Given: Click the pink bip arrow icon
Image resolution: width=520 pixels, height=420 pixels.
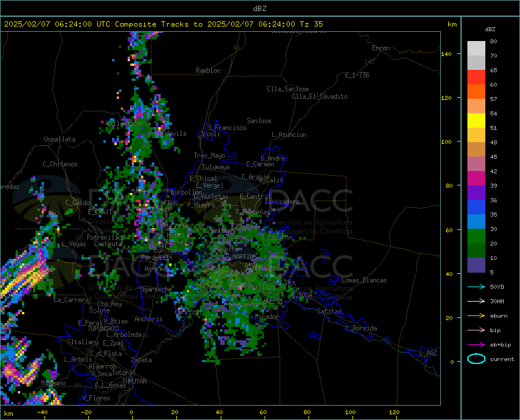Looking at the screenshot, I should pos(476,330).
